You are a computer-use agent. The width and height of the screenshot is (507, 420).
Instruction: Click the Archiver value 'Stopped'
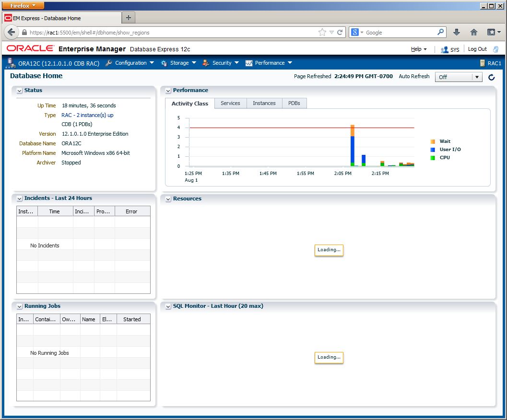point(71,163)
